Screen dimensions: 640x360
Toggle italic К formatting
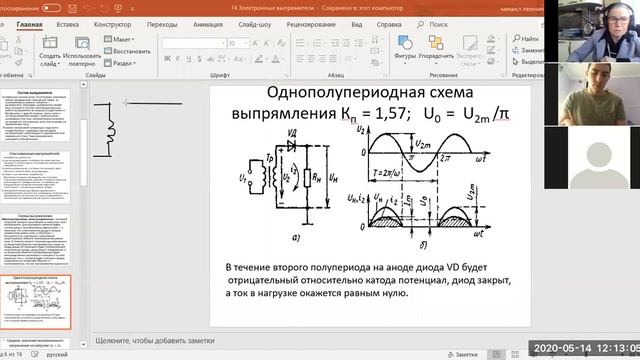pyautogui.click(x=178, y=59)
